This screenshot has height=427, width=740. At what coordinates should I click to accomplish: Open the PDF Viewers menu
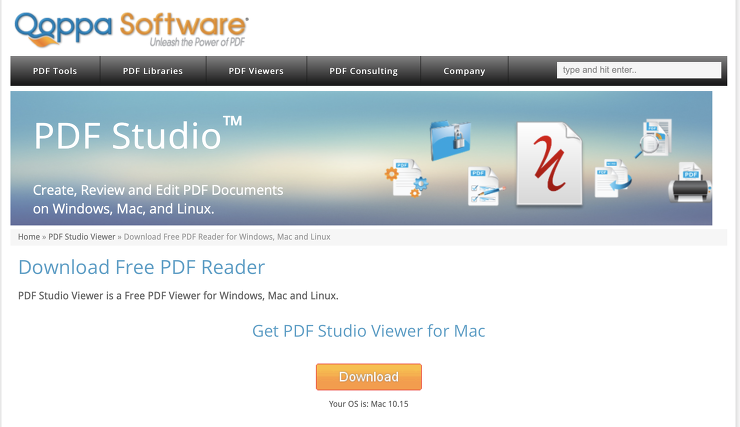[x=256, y=71]
